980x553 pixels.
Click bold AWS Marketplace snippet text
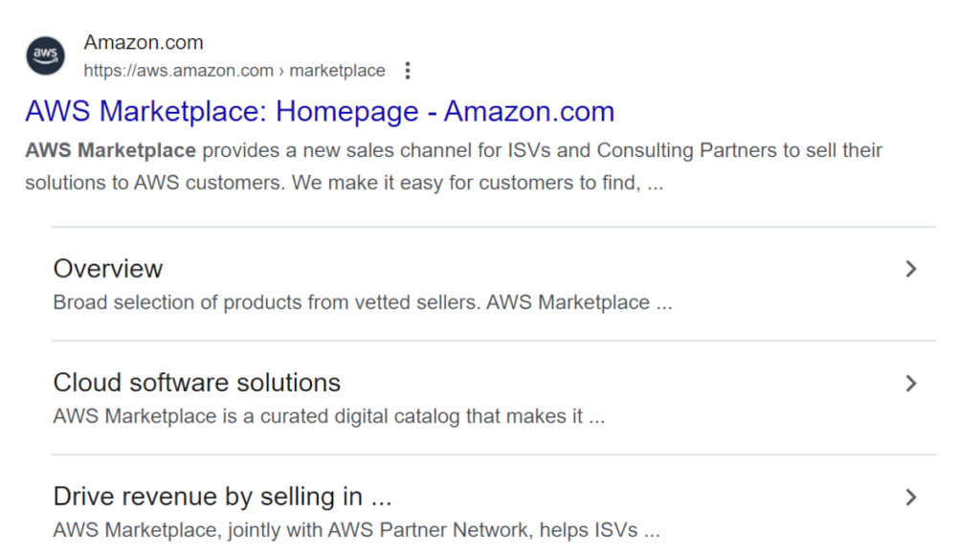click(111, 150)
